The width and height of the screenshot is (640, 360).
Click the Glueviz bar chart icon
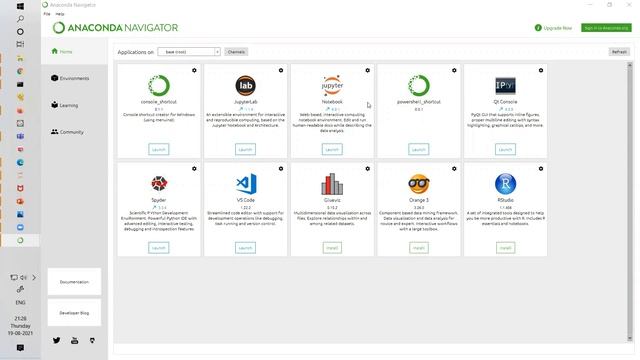(332, 184)
